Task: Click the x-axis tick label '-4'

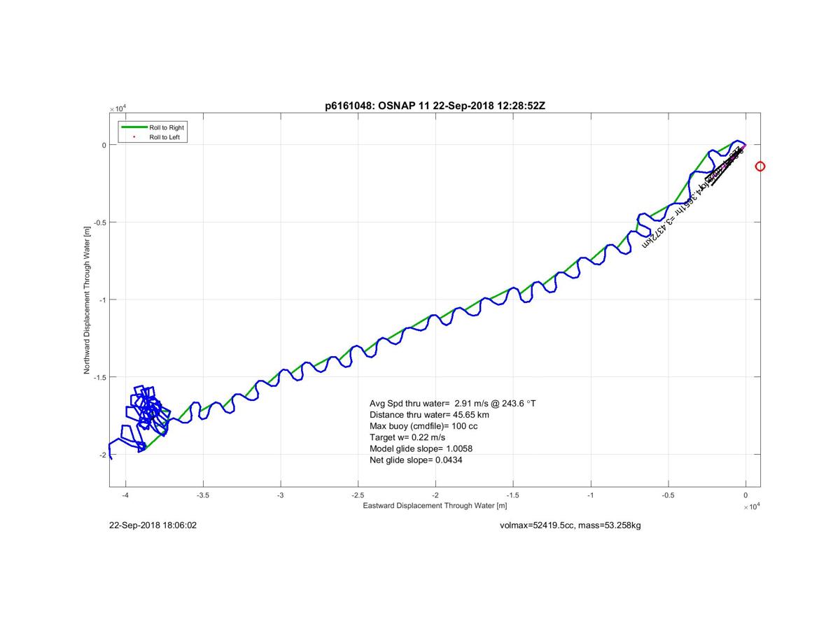Action: coord(125,495)
